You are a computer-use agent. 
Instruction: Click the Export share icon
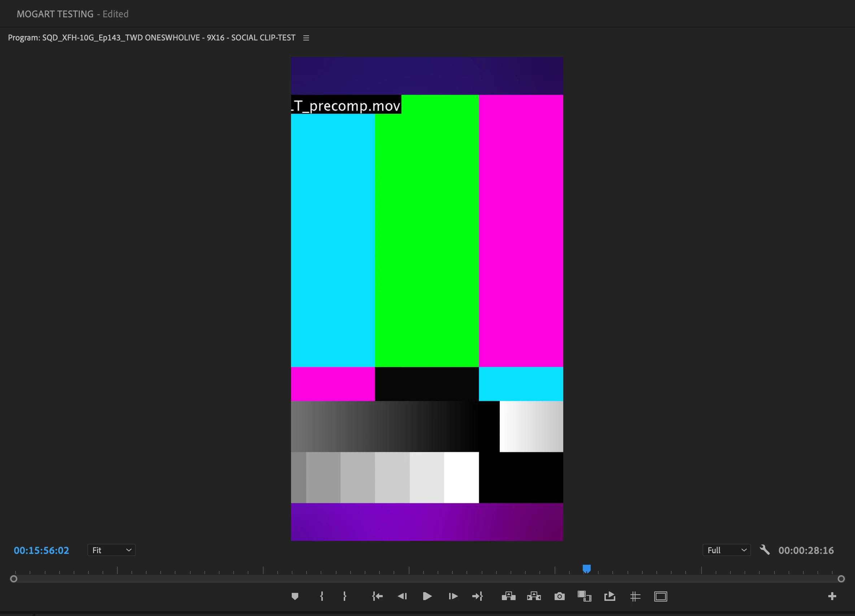pyautogui.click(x=609, y=596)
